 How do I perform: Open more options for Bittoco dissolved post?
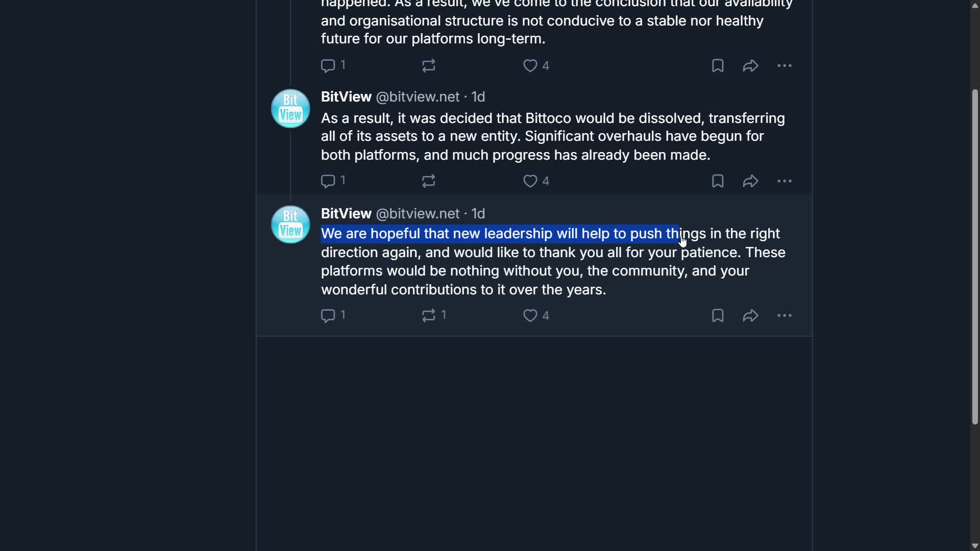[x=785, y=181]
